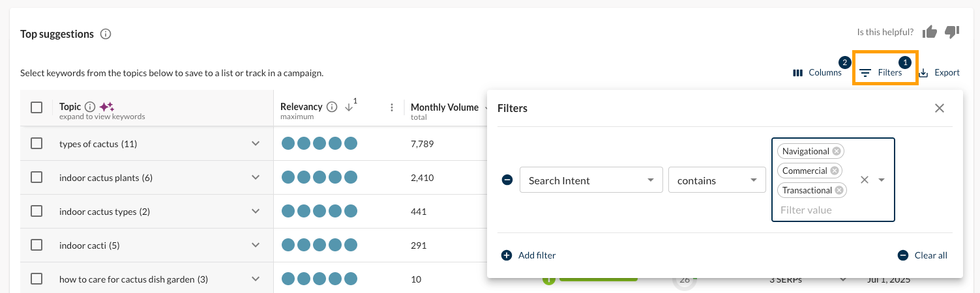
Task: Open the 'contains' operator dropdown
Action: point(717,180)
